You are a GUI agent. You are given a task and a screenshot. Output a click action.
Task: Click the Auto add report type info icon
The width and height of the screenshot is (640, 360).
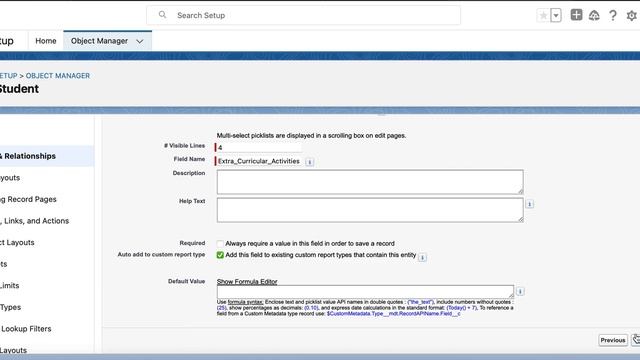click(422, 257)
